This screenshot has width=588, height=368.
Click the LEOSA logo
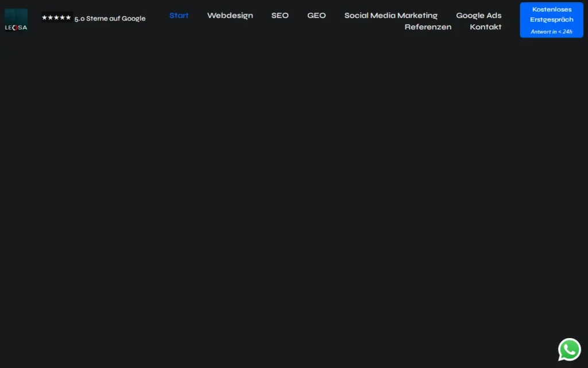(16, 20)
